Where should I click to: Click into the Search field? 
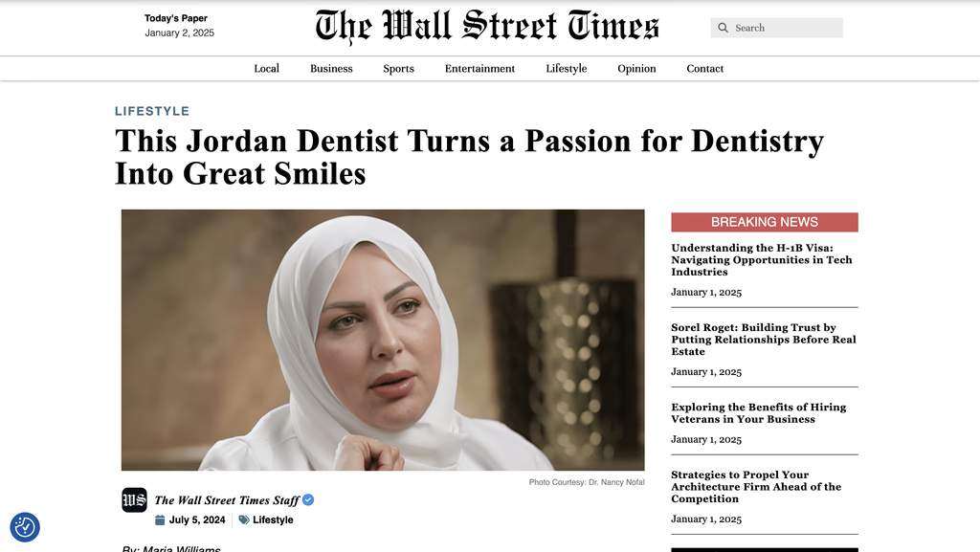pos(777,28)
